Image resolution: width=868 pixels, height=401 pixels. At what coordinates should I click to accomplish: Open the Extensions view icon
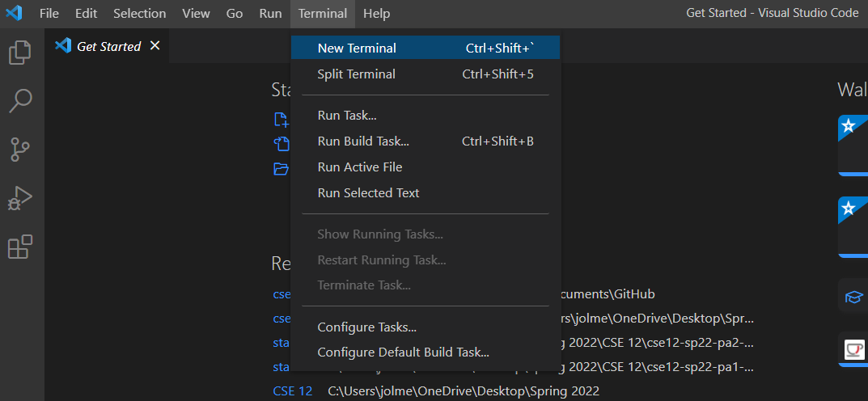point(20,247)
